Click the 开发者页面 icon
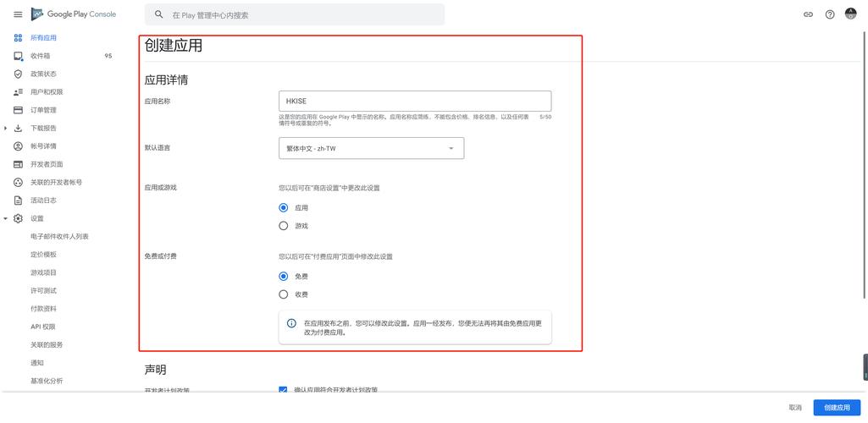Screen dimensions: 868x423 click(x=18, y=164)
